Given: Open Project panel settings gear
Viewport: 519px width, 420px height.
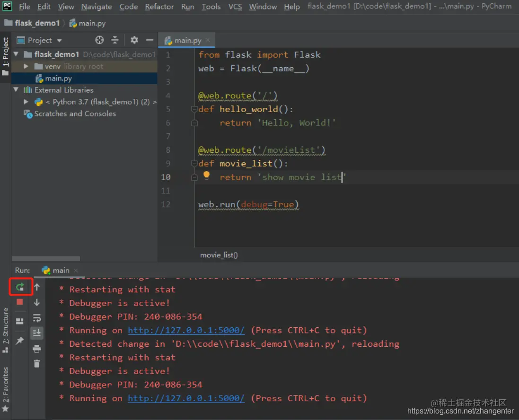Looking at the screenshot, I should point(134,40).
